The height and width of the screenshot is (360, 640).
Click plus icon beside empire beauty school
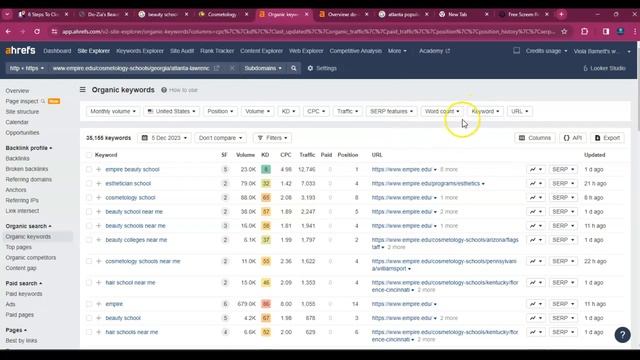click(98, 169)
